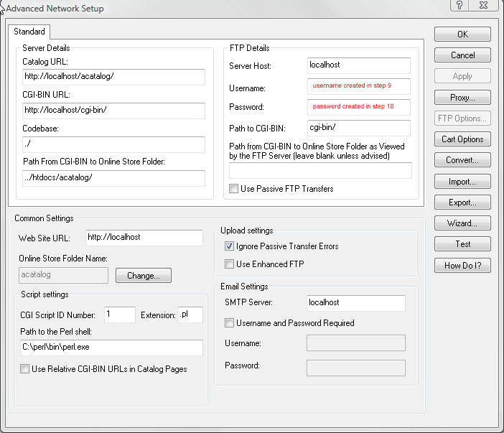Image resolution: width=504 pixels, height=433 pixels.
Task: Run the network Test button
Action: coord(462,244)
